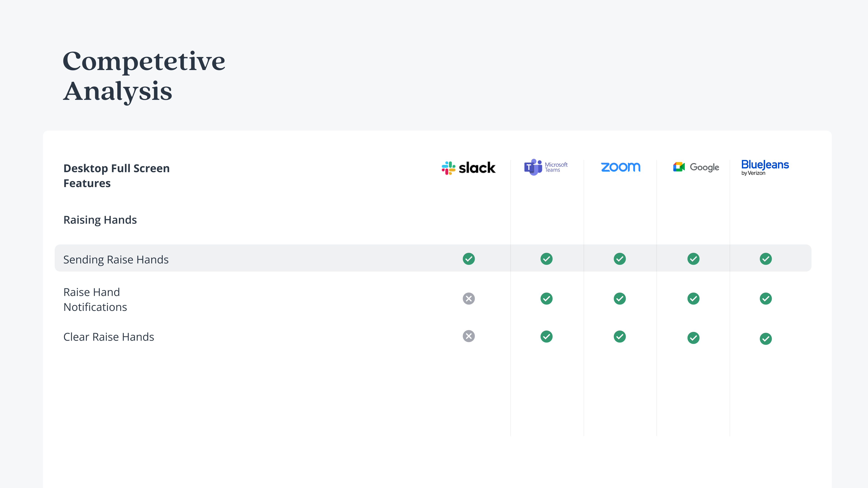Select the Sending Raise Hands row label
The height and width of the screenshot is (488, 868).
116,260
